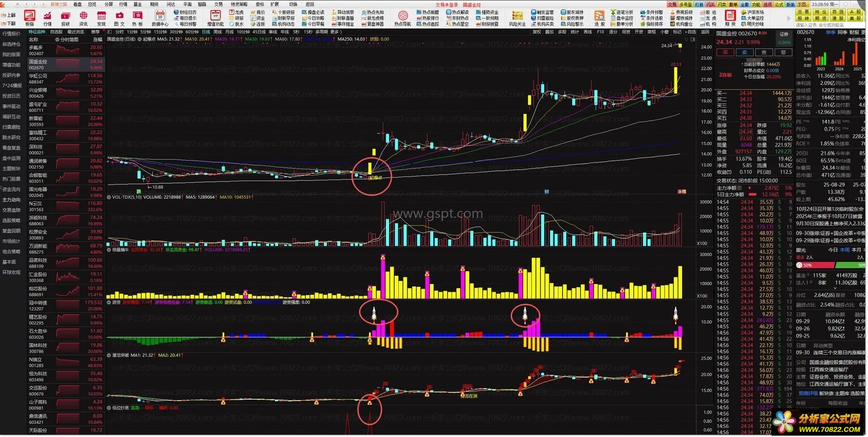Open the 基金 menu

138,4
